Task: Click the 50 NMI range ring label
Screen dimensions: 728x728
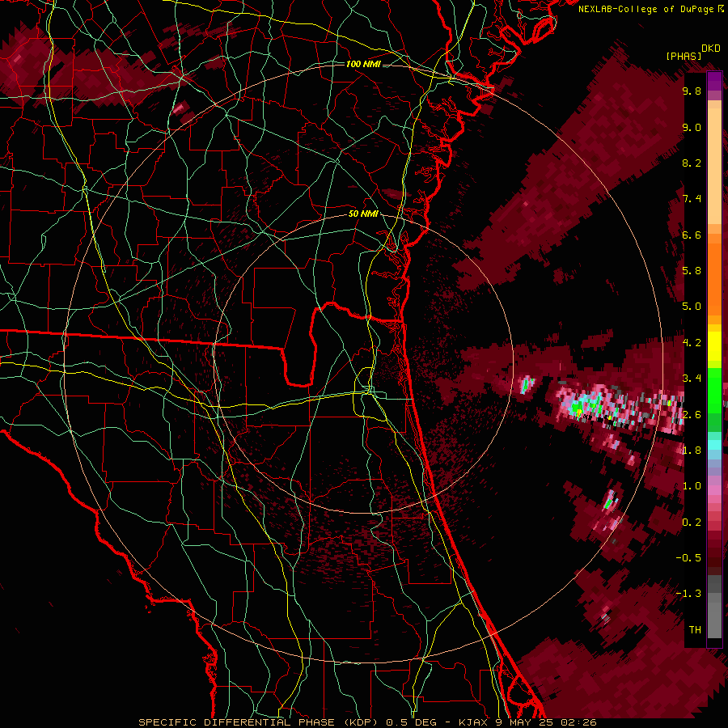Action: point(363,214)
